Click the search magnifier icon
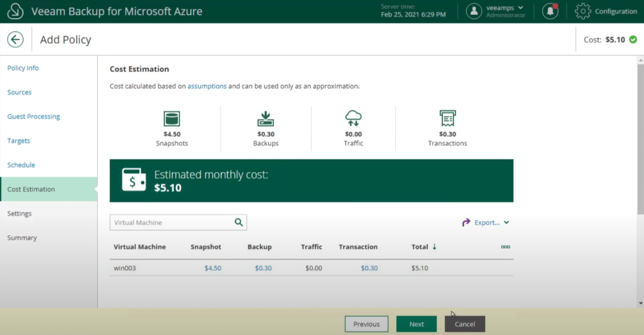The height and width of the screenshot is (335, 644). [x=238, y=222]
